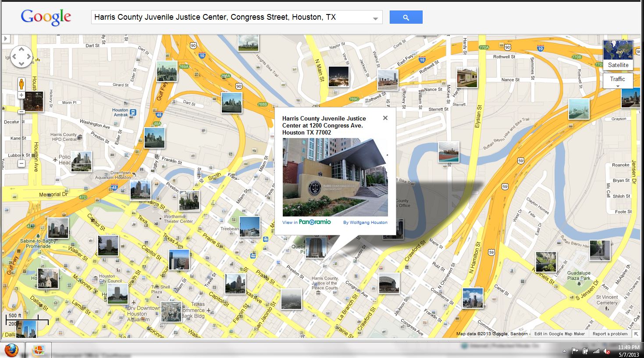Click the exit 770A marker near Hardy St

pyautogui.click(x=484, y=47)
